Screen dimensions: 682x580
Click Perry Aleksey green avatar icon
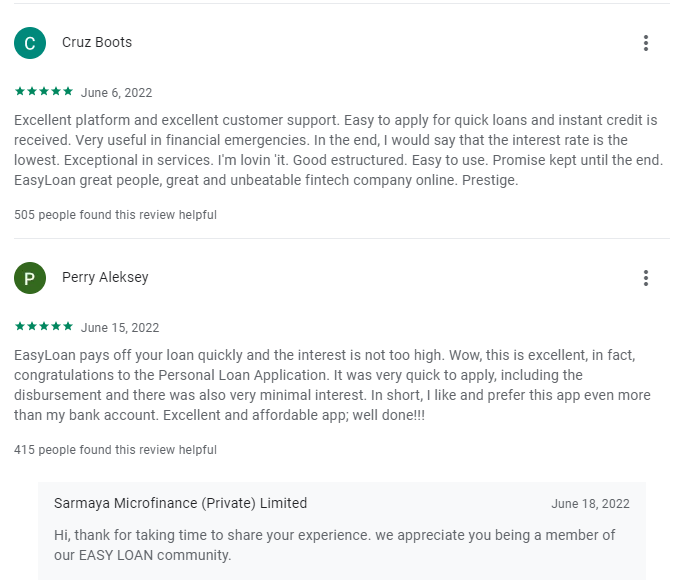pyautogui.click(x=30, y=278)
